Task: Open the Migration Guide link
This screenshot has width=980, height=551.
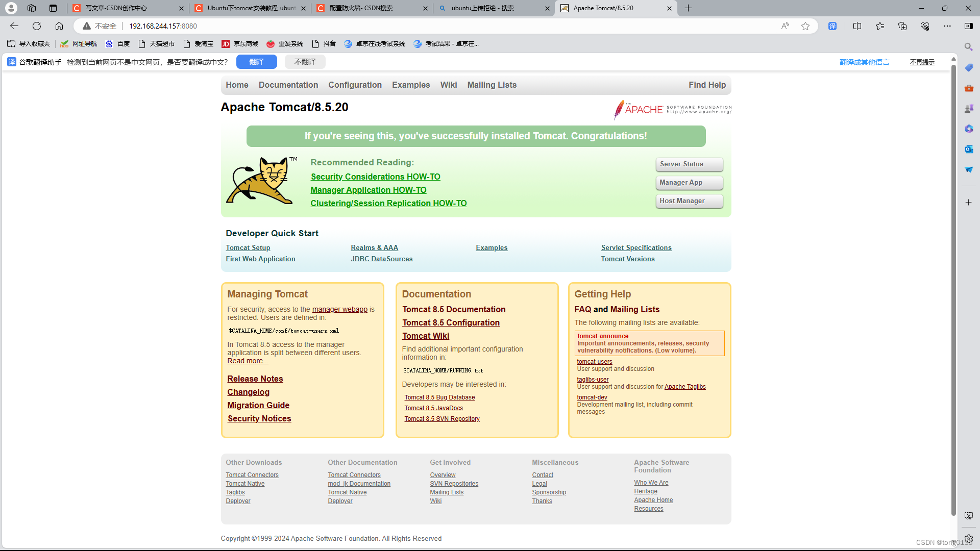Action: (x=259, y=406)
